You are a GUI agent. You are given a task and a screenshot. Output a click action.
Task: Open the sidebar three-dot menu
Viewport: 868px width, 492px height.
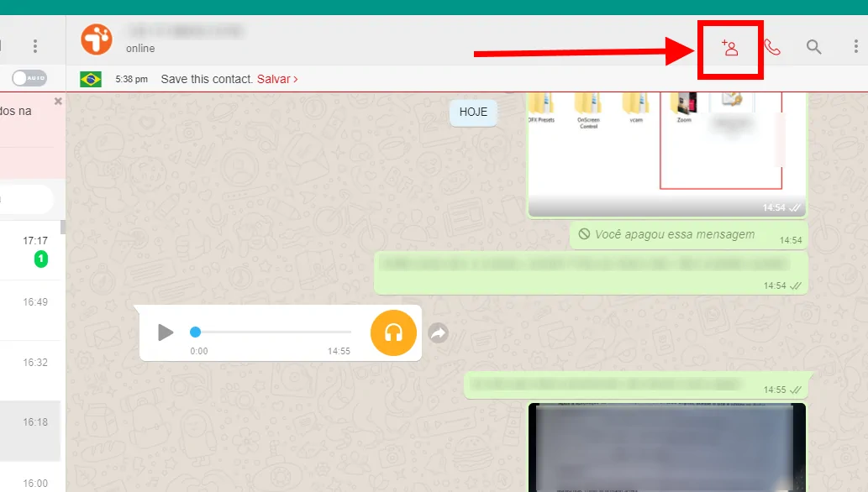pyautogui.click(x=35, y=46)
